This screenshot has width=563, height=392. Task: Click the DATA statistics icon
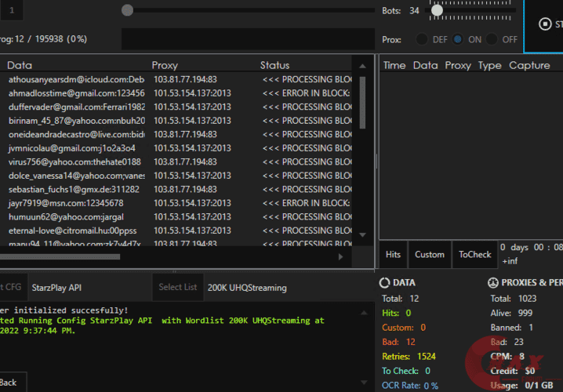pos(385,282)
